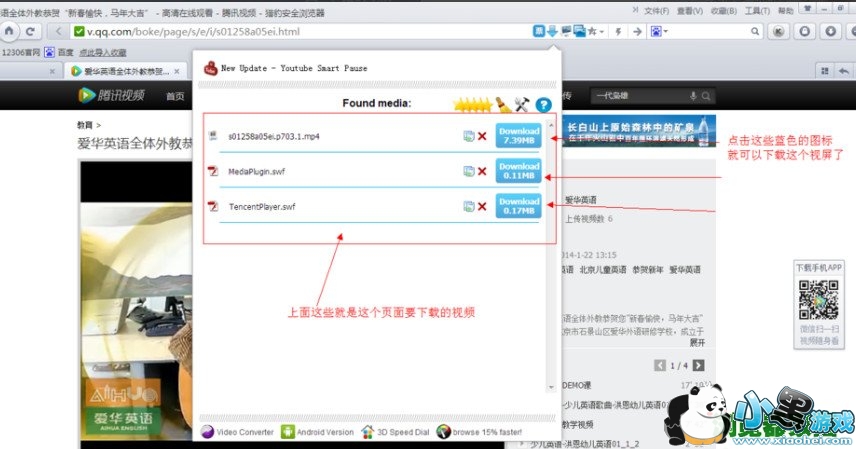The height and width of the screenshot is (449, 856).
Task: Download TencentPlayer.swf (0.17MB)
Action: (519, 206)
